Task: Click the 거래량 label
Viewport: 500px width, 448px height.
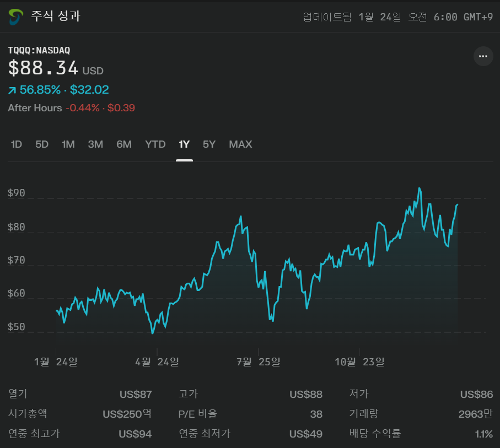Action: (x=364, y=414)
